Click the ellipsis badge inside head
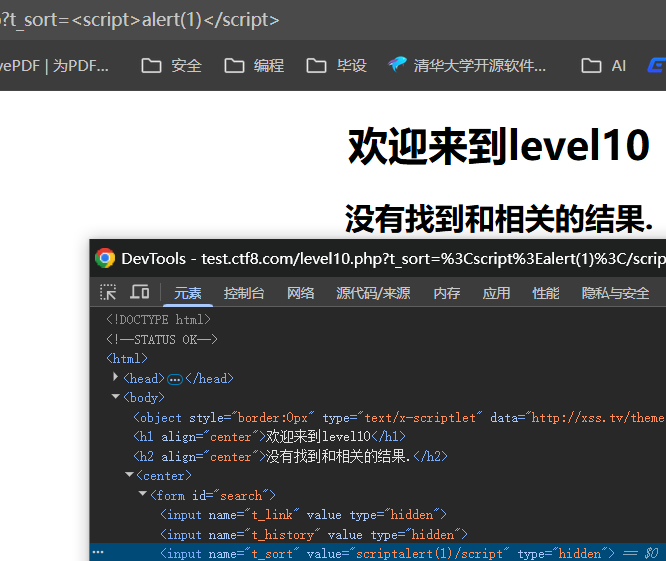This screenshot has width=666, height=561. pyautogui.click(x=175, y=379)
